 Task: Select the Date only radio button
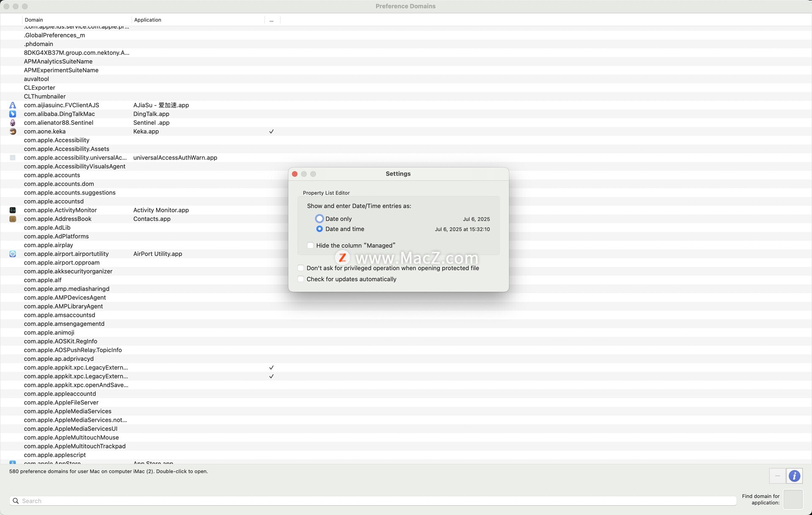pyautogui.click(x=319, y=219)
